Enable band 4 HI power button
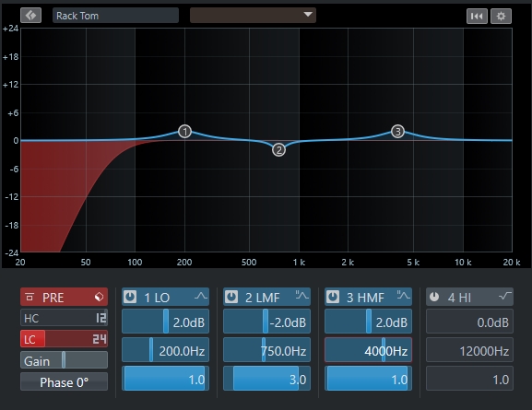Screen dimensions: 532x410 (x=434, y=297)
